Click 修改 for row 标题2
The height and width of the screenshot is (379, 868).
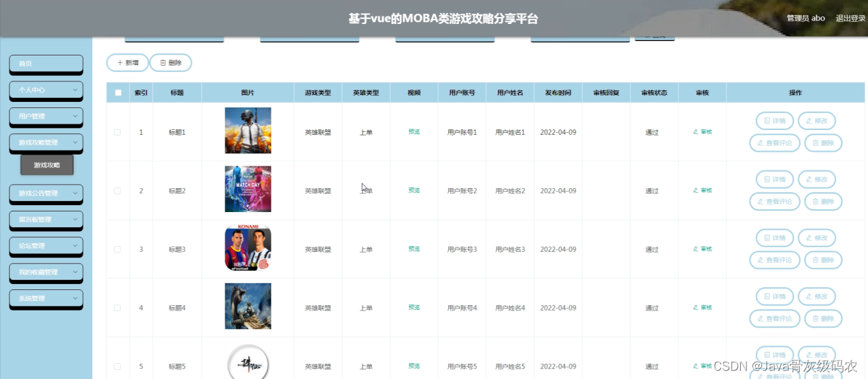(817, 179)
